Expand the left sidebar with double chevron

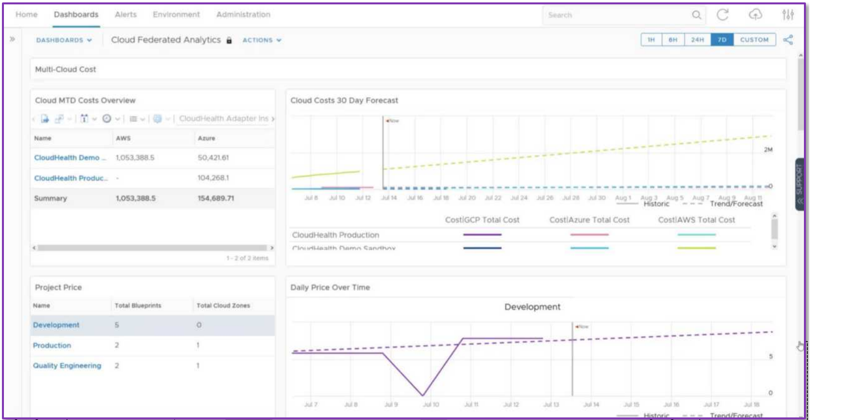click(x=12, y=39)
